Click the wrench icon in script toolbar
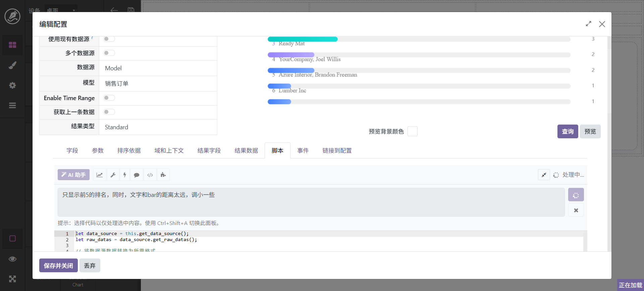 (x=113, y=175)
